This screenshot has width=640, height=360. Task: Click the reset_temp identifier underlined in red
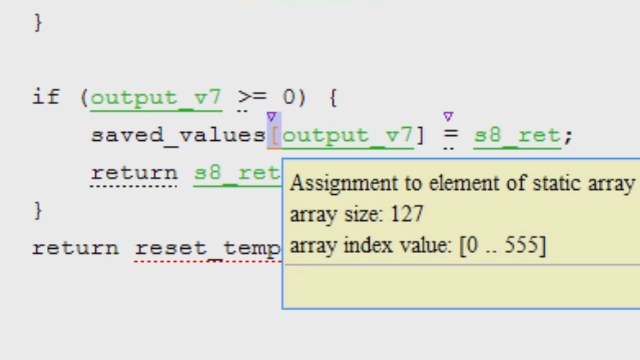tap(208, 248)
